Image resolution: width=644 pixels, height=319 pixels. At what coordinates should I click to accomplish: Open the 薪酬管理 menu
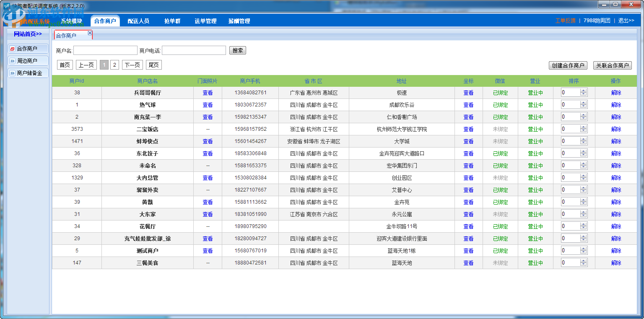point(239,21)
